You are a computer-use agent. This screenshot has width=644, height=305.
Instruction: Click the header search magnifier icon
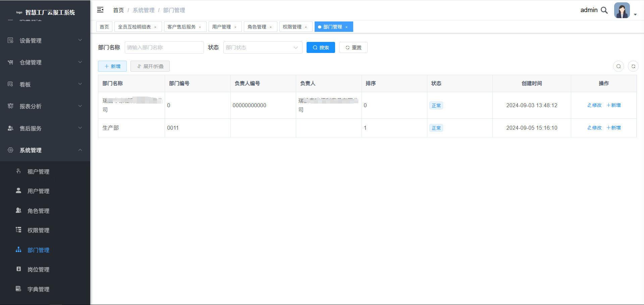click(x=604, y=10)
